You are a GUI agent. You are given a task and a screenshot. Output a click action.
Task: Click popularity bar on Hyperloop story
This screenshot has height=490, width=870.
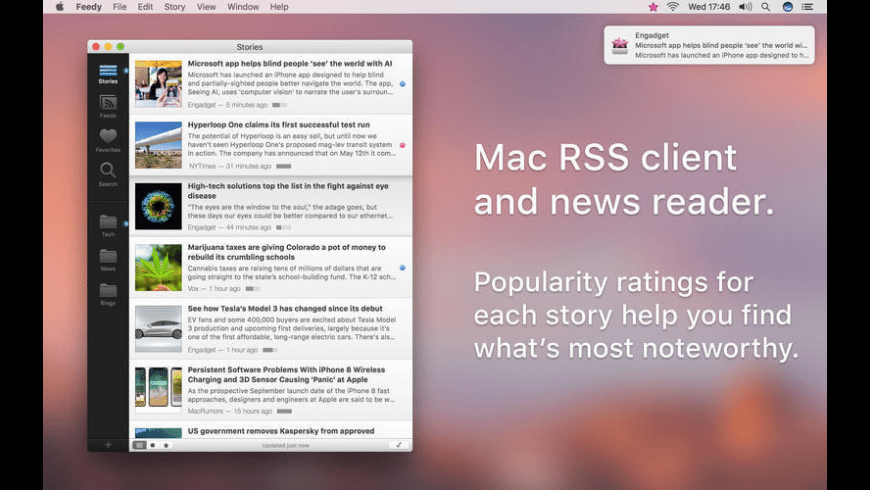pos(284,166)
